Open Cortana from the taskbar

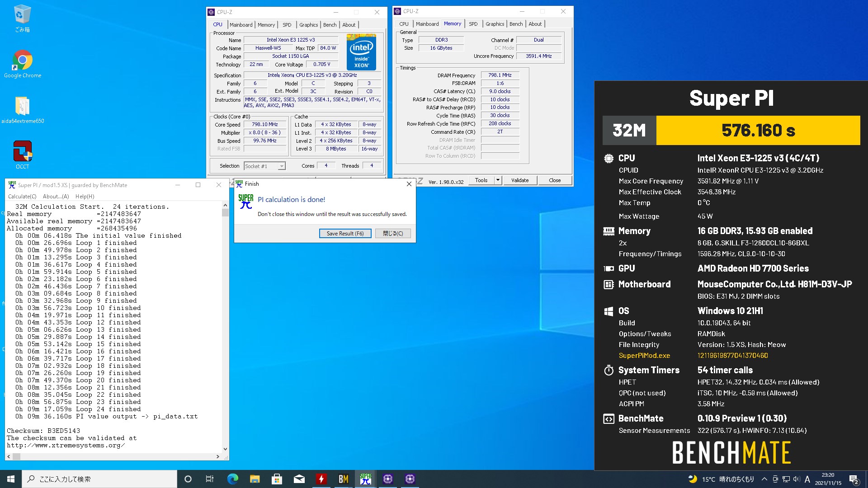tap(188, 479)
